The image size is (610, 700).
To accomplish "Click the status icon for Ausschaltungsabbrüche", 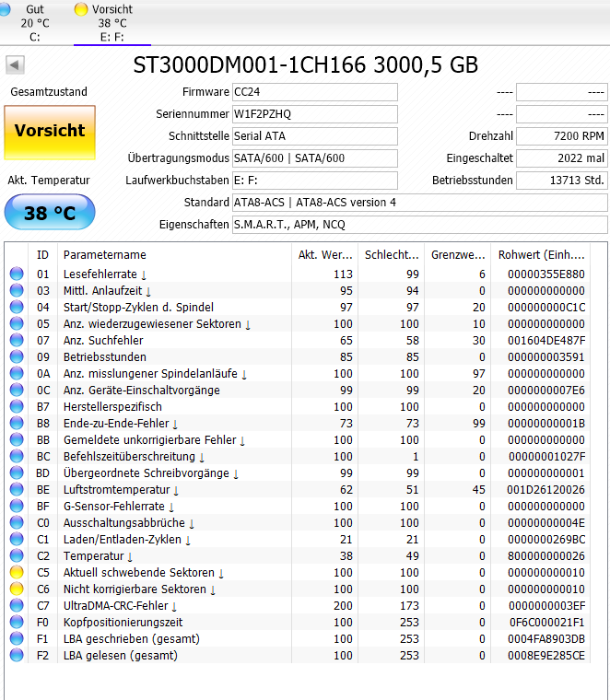I will (x=17, y=523).
